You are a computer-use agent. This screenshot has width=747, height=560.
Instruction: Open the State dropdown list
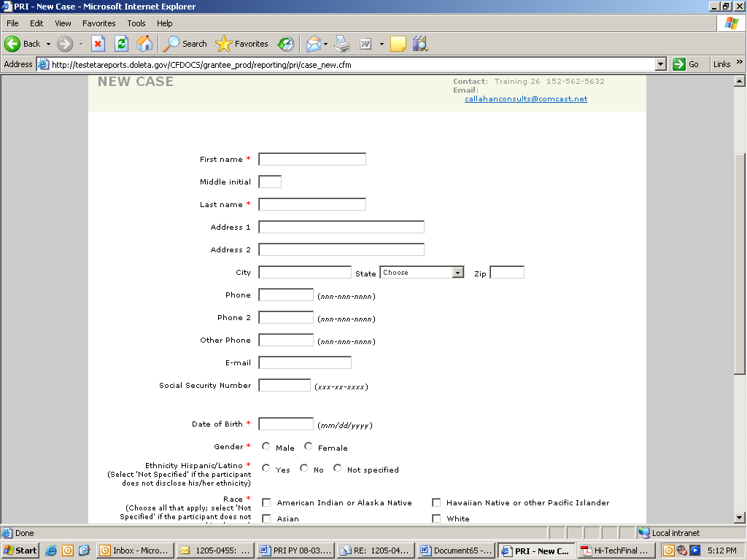pyautogui.click(x=457, y=273)
